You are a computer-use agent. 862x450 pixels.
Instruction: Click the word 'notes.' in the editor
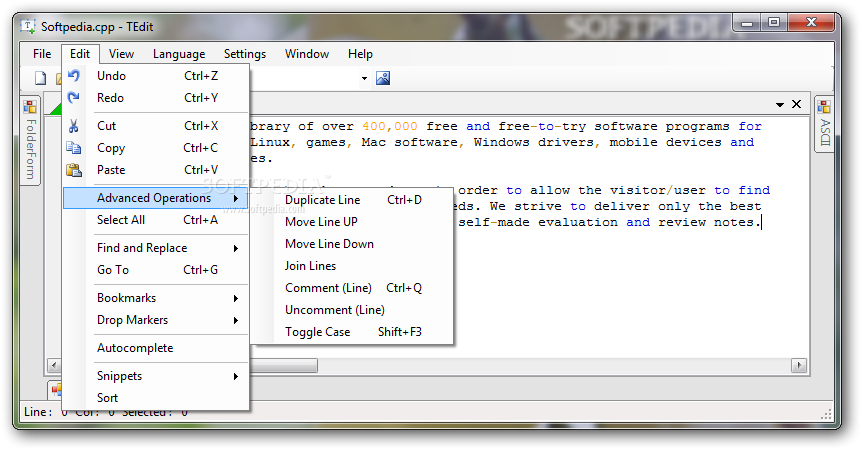coord(737,223)
